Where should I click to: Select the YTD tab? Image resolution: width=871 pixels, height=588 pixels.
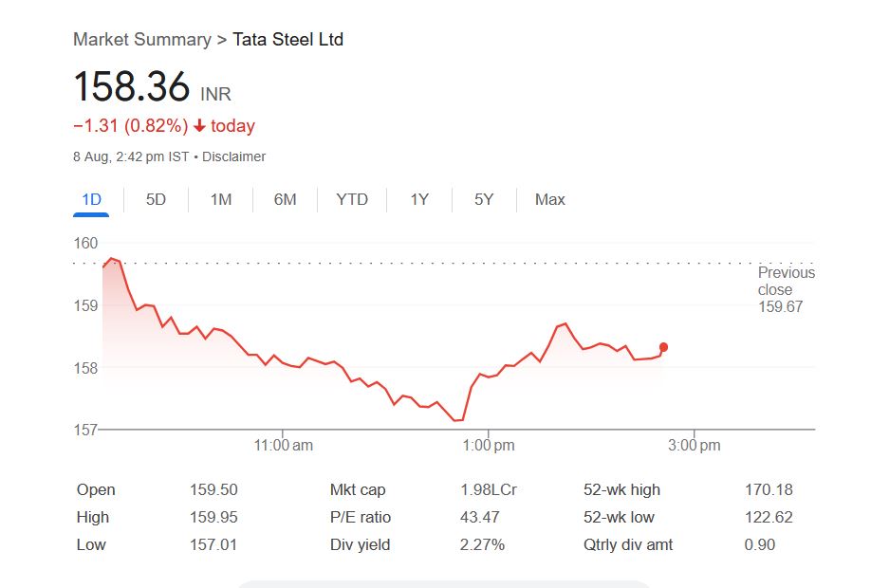[x=352, y=199]
